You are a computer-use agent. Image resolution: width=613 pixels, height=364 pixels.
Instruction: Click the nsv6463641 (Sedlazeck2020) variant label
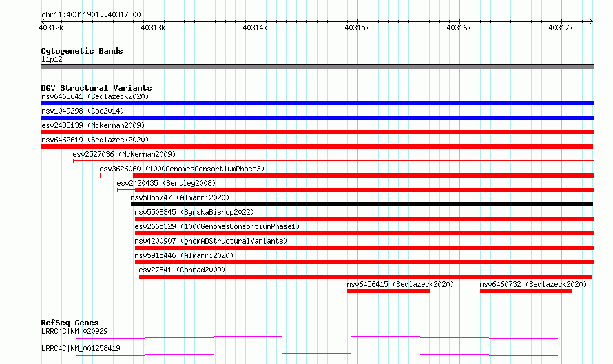pos(95,96)
